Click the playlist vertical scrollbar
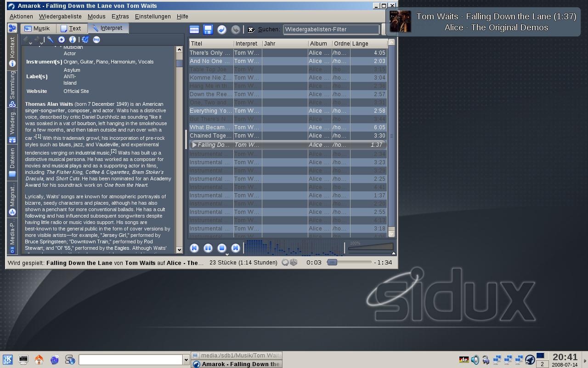The height and width of the screenshot is (368, 588). pyautogui.click(x=391, y=138)
